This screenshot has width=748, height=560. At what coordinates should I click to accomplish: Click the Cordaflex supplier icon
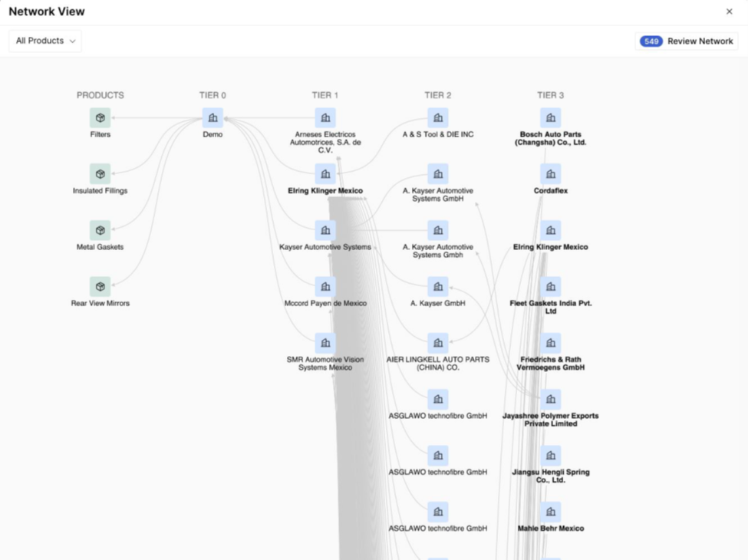[551, 174]
